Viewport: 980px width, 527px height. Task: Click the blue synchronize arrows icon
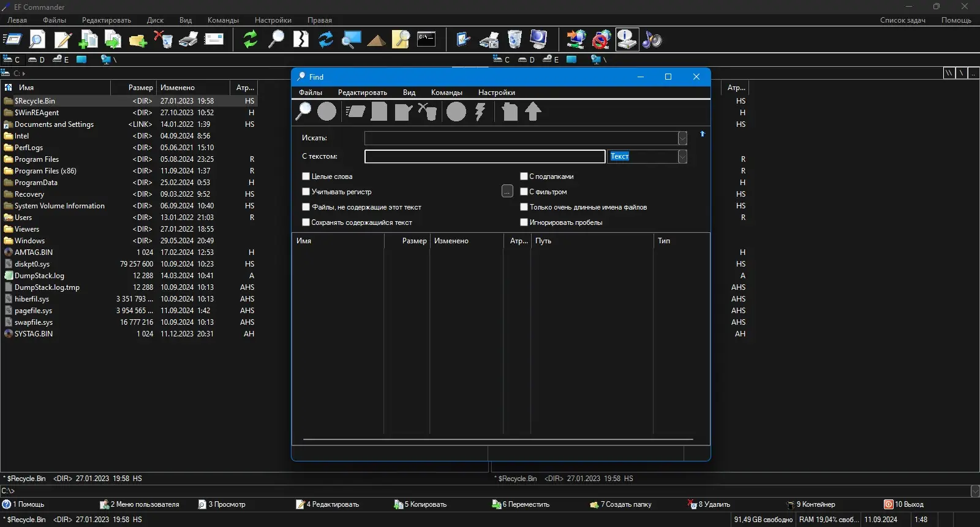(x=326, y=40)
